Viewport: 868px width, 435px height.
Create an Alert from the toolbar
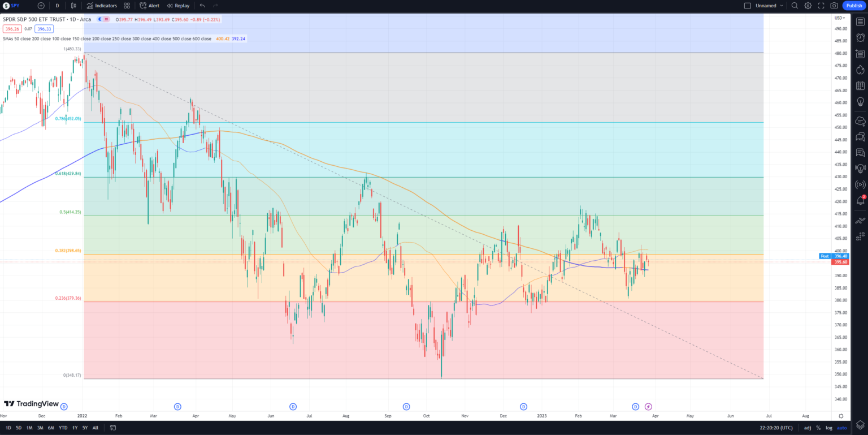(149, 6)
